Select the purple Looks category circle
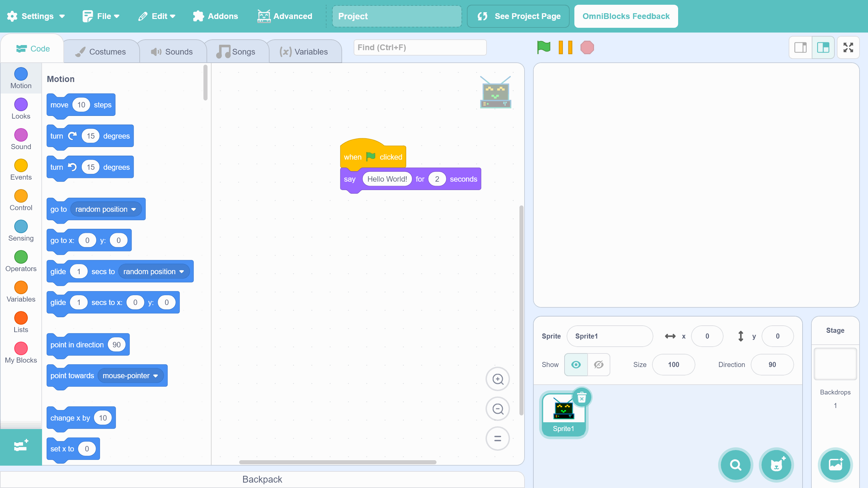Image resolution: width=868 pixels, height=488 pixels. (21, 104)
